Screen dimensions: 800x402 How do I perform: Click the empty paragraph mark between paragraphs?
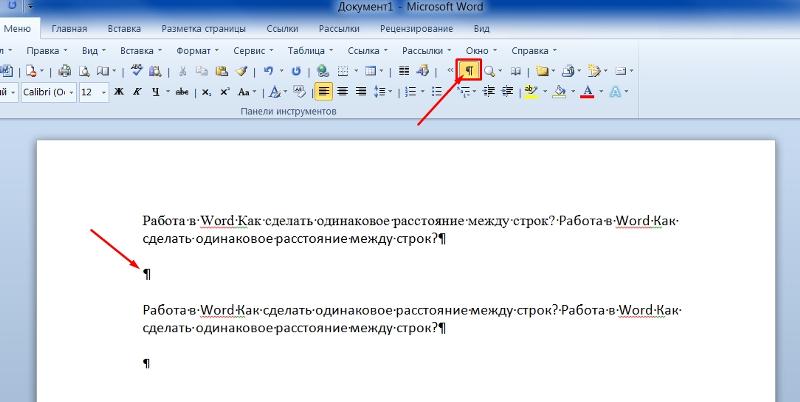(146, 275)
